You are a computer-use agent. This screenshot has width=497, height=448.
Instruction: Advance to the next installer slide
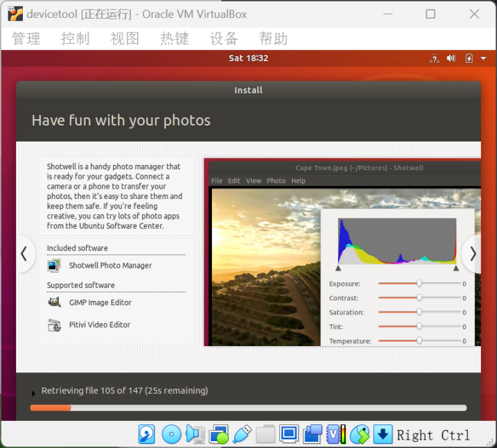(473, 254)
